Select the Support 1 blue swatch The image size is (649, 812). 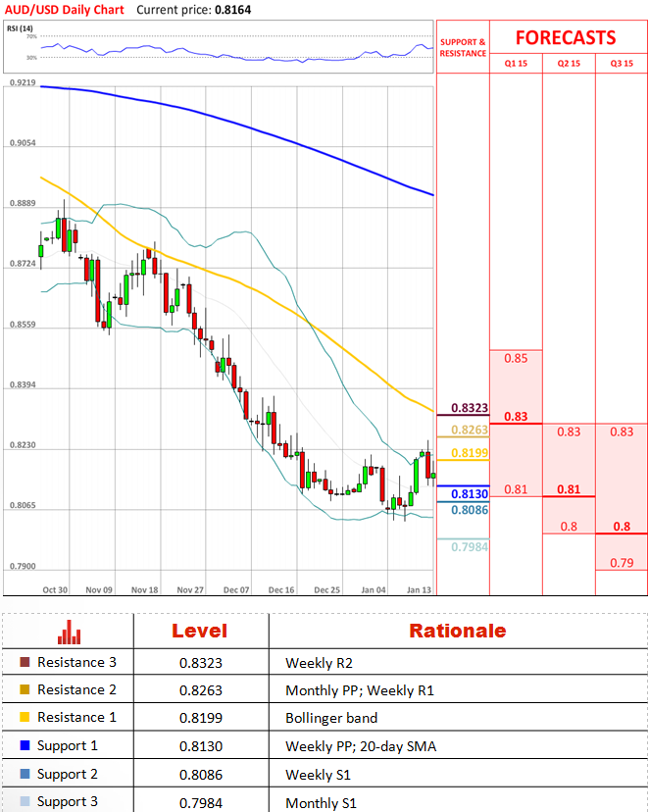tap(25, 745)
